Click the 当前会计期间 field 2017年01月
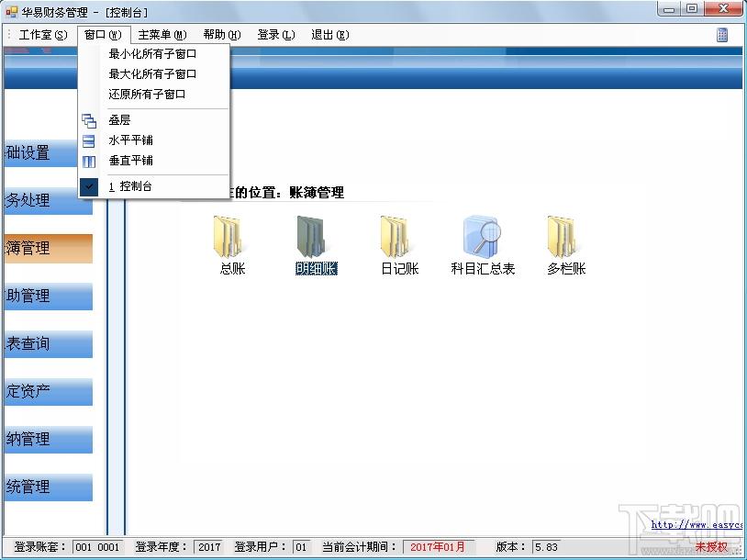Image resolution: width=747 pixels, height=560 pixels. tap(438, 546)
